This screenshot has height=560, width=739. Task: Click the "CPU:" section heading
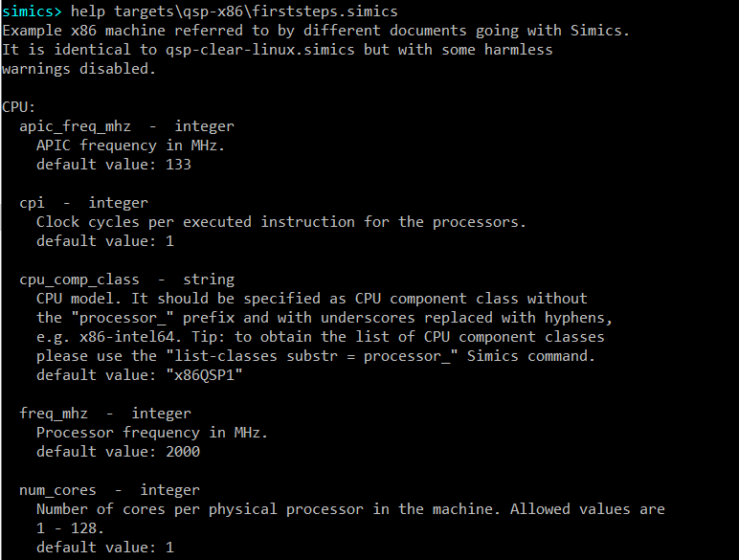(x=19, y=107)
